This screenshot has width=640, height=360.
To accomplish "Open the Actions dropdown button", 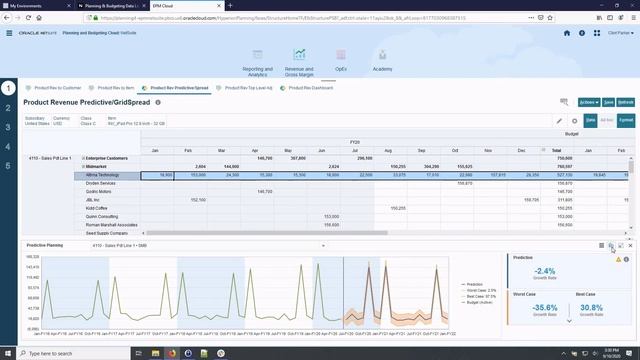I will [x=589, y=102].
